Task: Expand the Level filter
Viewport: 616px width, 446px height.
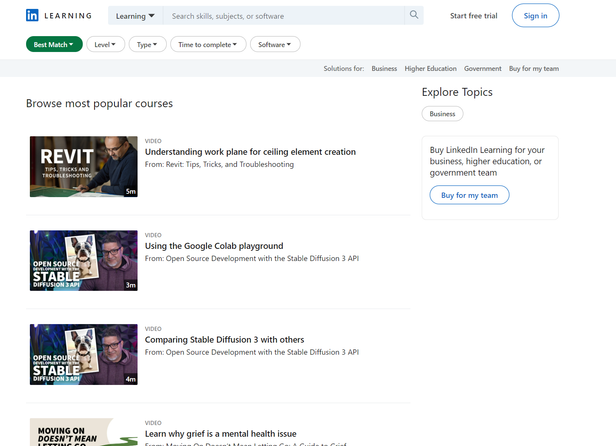Action: (106, 44)
